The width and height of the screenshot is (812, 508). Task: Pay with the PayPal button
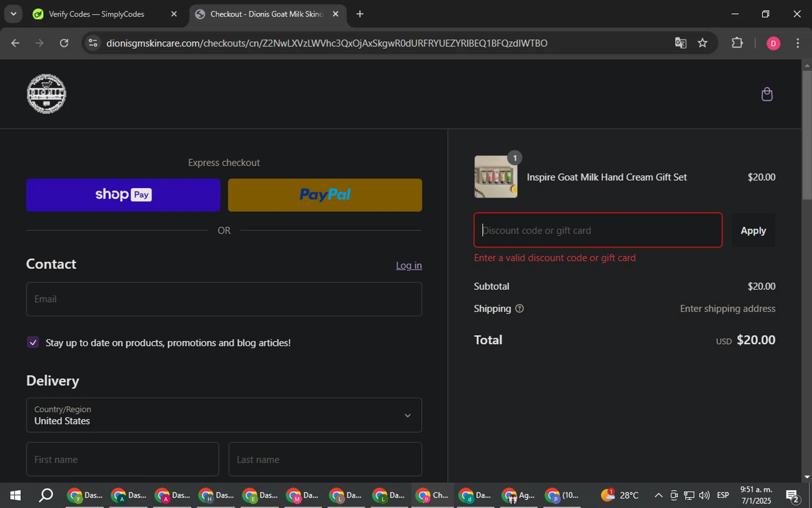click(x=325, y=195)
